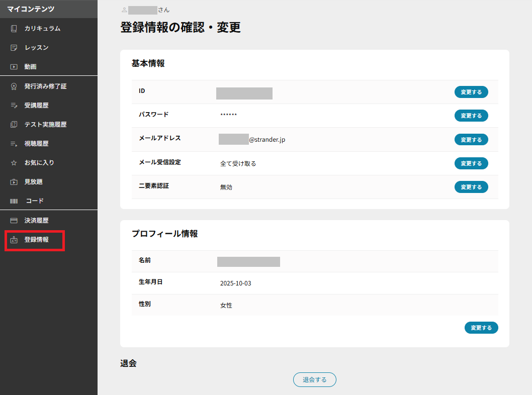Click the certificate badge icon for 発行済み修了証

14,86
